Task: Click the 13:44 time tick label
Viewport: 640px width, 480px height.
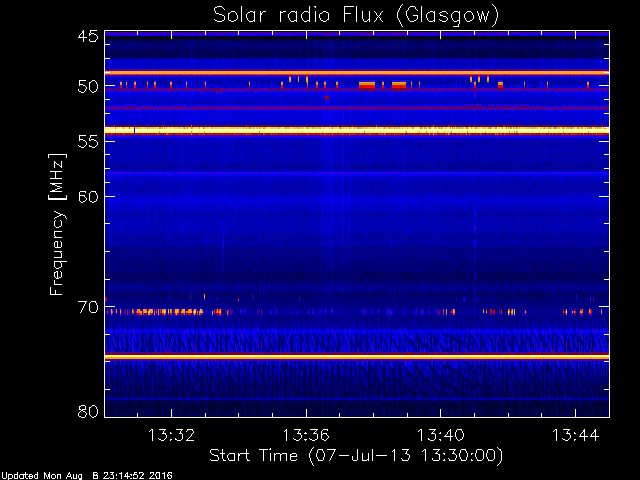Action: pyautogui.click(x=576, y=435)
